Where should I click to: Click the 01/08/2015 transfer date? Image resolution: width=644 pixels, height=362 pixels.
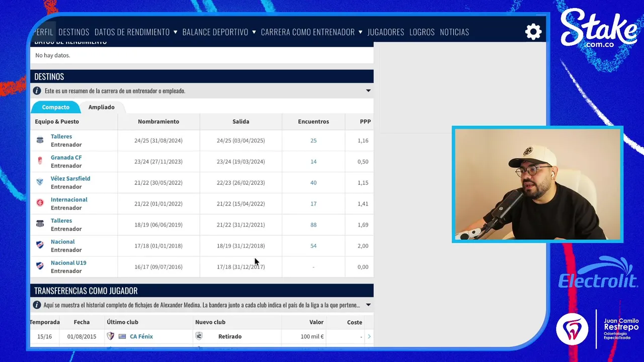(x=82, y=336)
